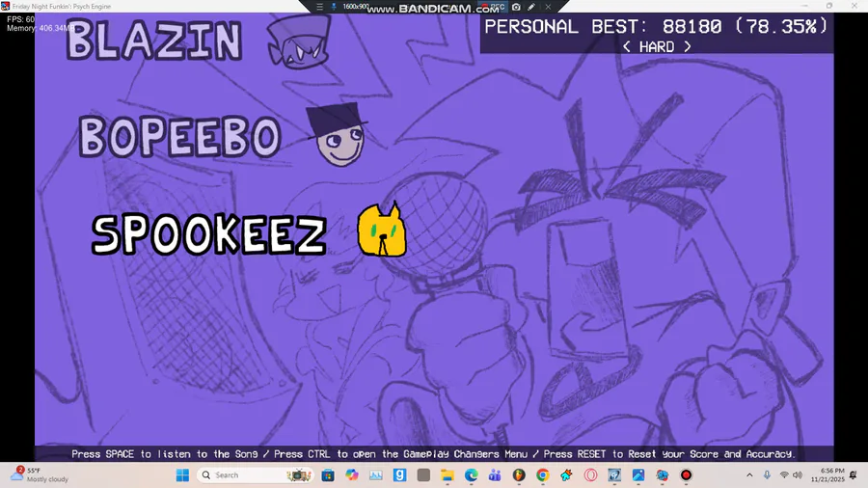Open Microsoft Store from the taskbar
The image size is (868, 488).
click(328, 474)
